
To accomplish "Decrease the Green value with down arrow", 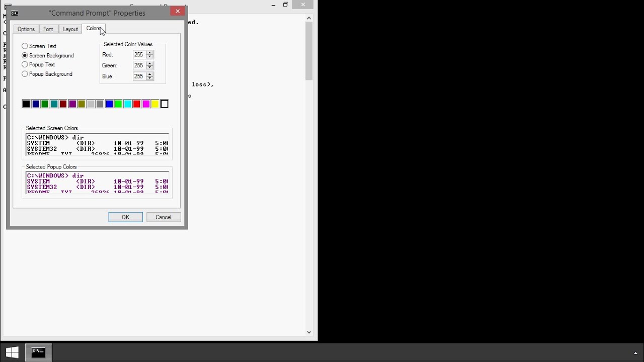I will [150, 68].
